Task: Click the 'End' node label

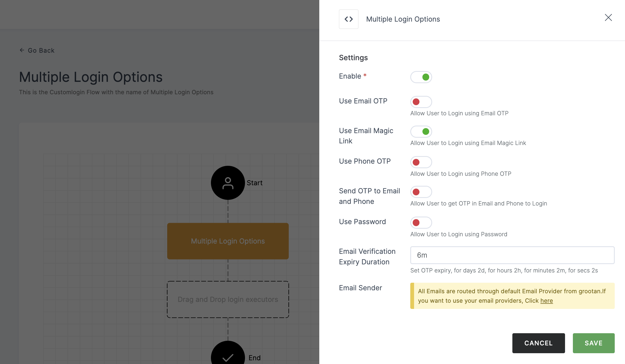Action: pyautogui.click(x=254, y=358)
